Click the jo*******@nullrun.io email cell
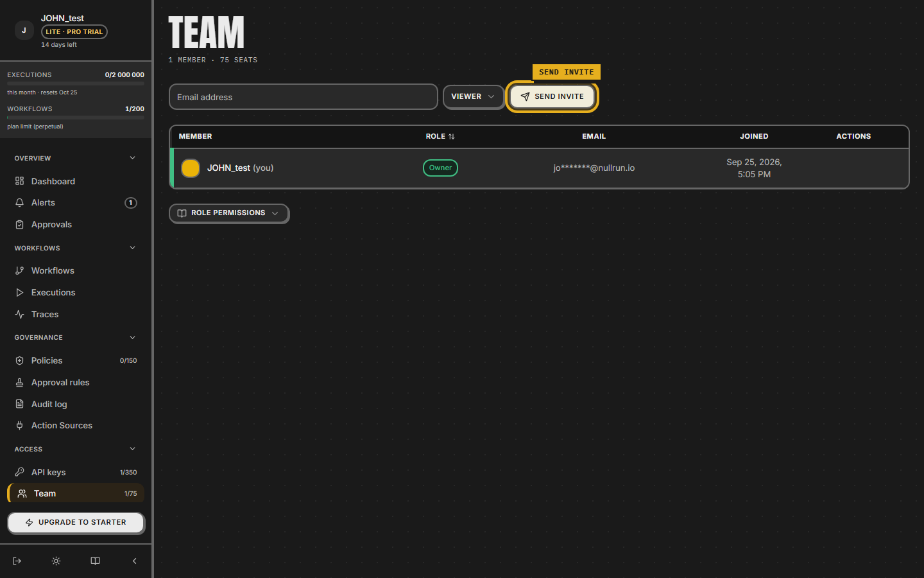Image resolution: width=924 pixels, height=578 pixels. coord(594,168)
